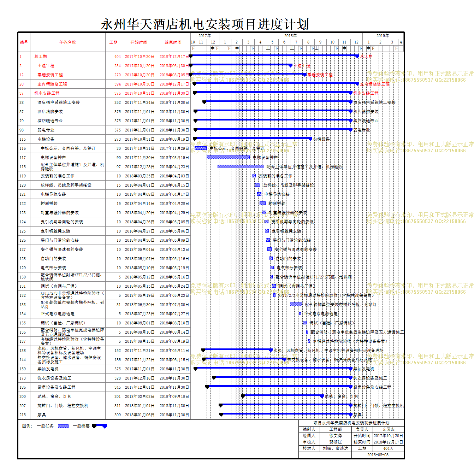
Task: Select the 调试（自检、厂家调试）table cell
Action: pyautogui.click(x=67, y=323)
